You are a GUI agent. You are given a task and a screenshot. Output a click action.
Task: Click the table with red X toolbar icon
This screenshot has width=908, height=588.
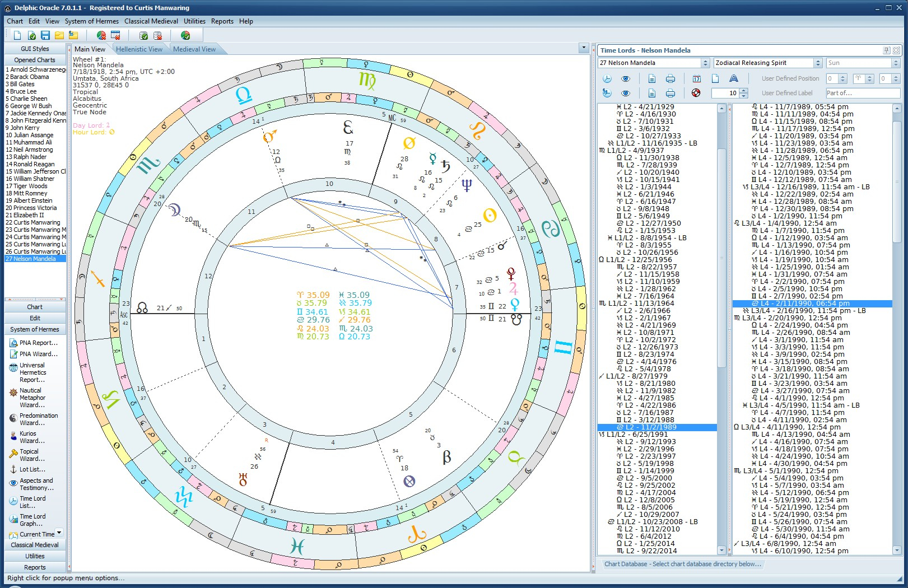click(115, 35)
